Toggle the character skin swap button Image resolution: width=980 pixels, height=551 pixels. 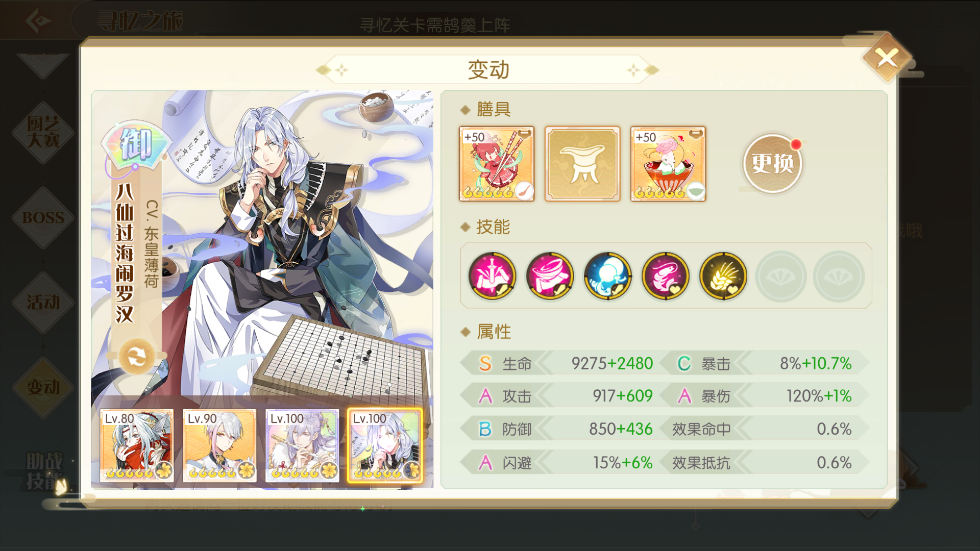click(136, 357)
